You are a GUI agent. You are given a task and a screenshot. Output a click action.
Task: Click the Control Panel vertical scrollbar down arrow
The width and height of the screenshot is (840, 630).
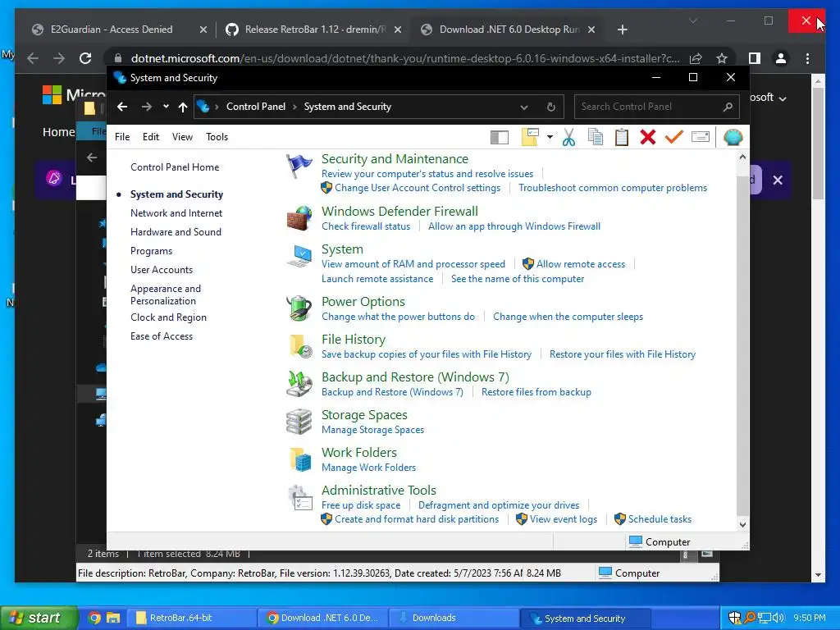742,525
